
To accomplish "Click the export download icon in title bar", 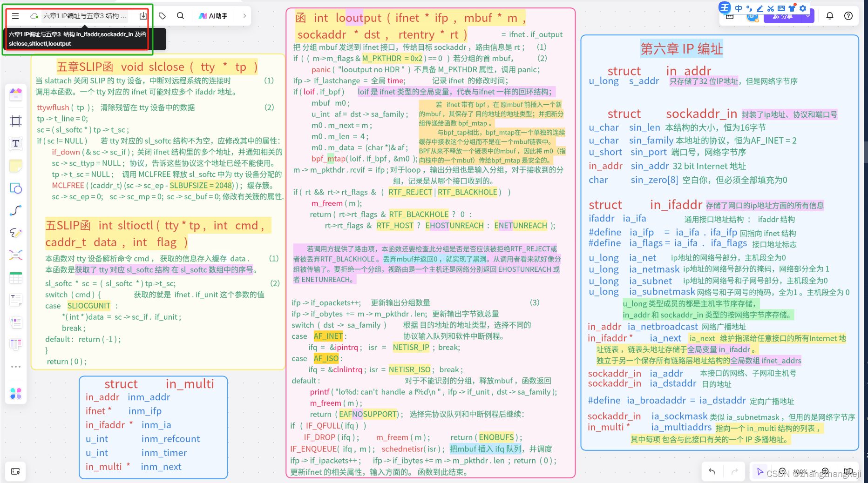I will (143, 16).
